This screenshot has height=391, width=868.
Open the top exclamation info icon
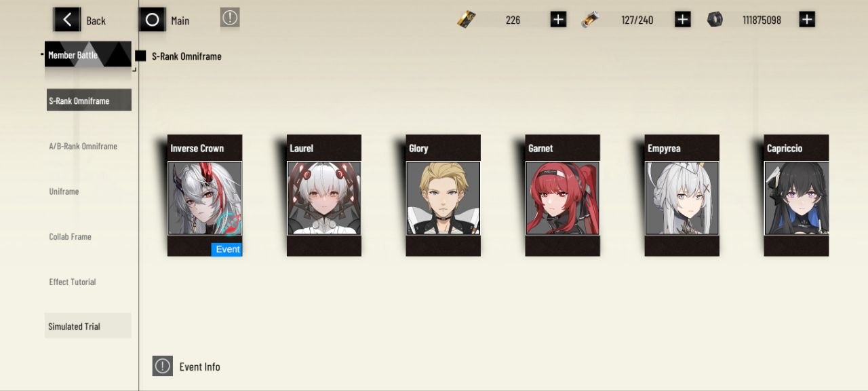point(230,18)
